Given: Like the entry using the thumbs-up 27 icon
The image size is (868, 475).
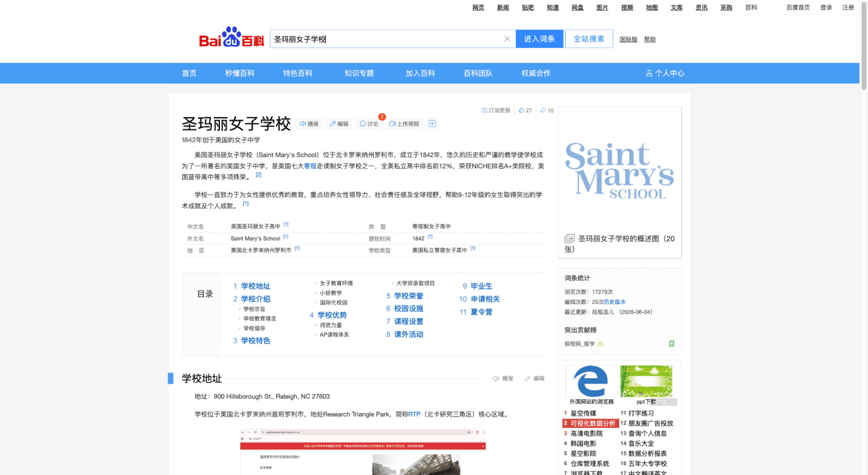Looking at the screenshot, I should [x=525, y=111].
